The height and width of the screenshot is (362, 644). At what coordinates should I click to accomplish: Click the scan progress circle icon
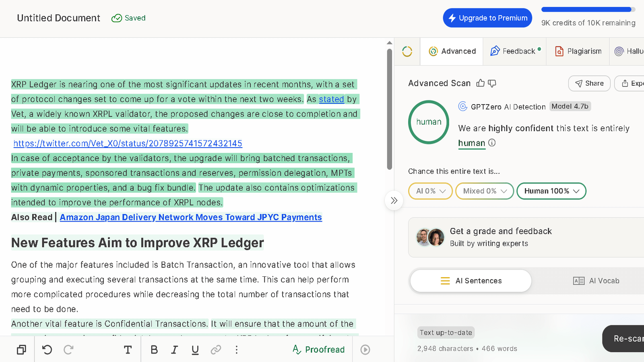pos(407,51)
